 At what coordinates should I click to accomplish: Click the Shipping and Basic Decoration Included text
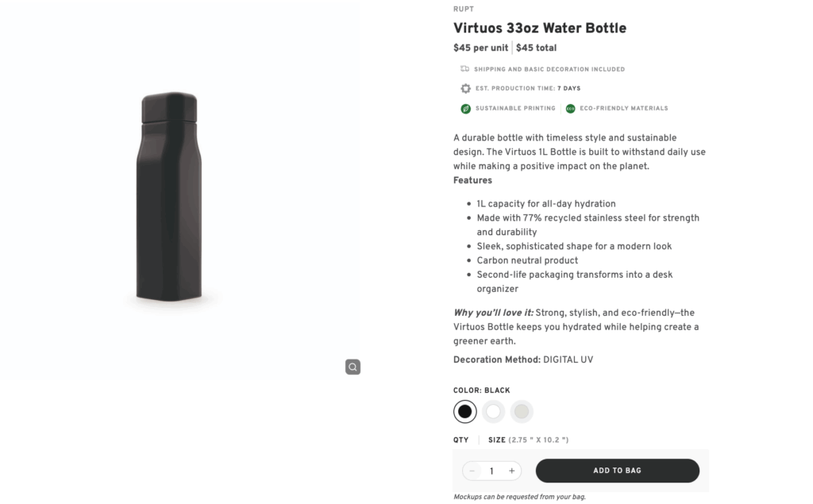[x=549, y=69]
